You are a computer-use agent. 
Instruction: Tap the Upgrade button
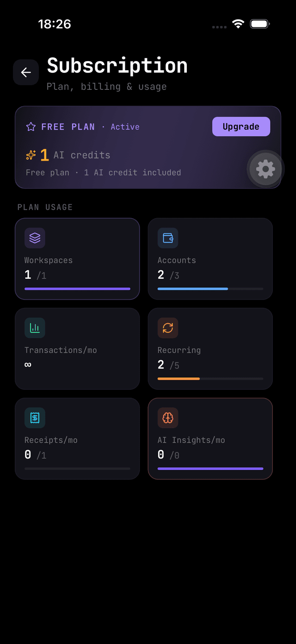point(241,126)
